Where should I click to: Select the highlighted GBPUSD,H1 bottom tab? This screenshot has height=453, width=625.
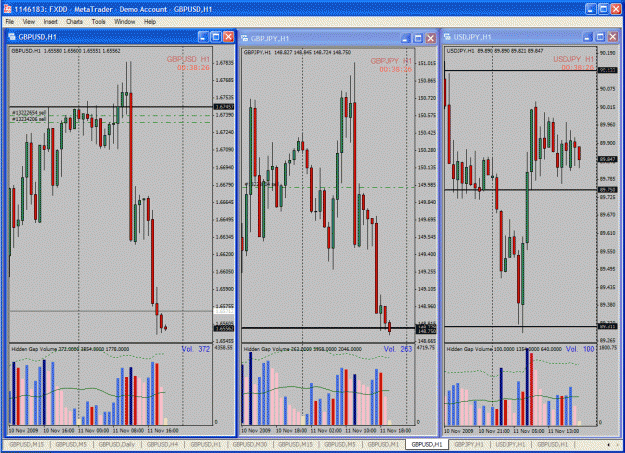[426, 444]
